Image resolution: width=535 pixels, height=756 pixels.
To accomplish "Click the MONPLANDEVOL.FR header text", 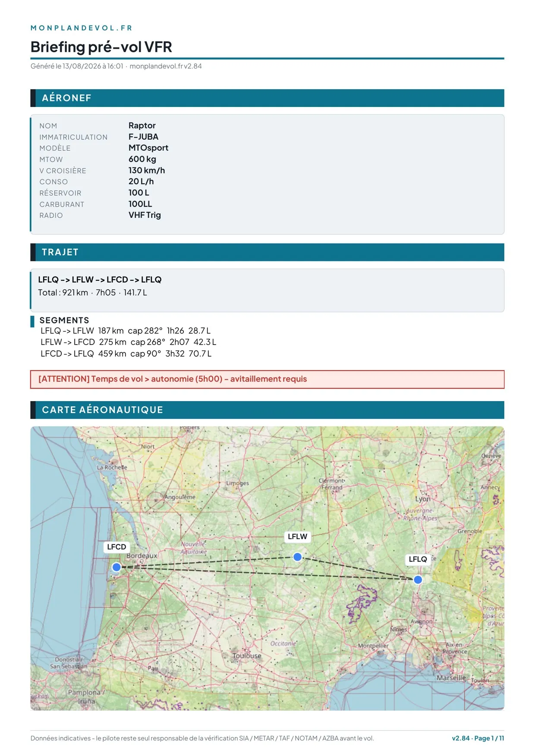I will coord(81,28).
